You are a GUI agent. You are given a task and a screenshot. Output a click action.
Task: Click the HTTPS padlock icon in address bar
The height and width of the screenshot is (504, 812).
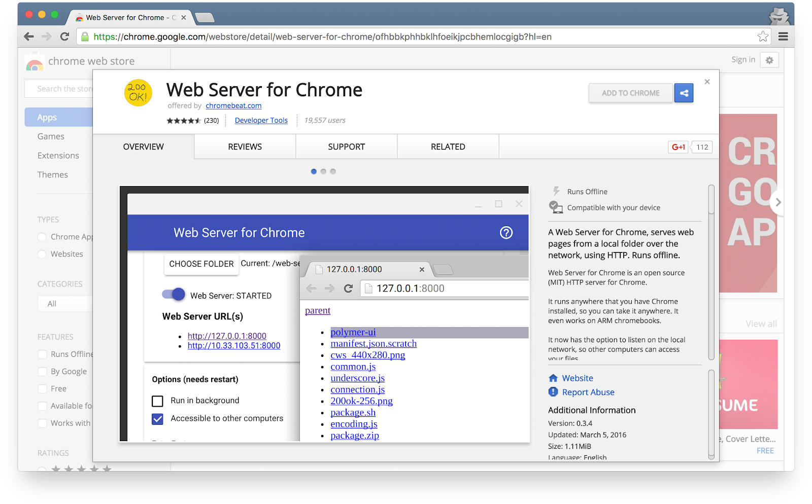(x=84, y=37)
